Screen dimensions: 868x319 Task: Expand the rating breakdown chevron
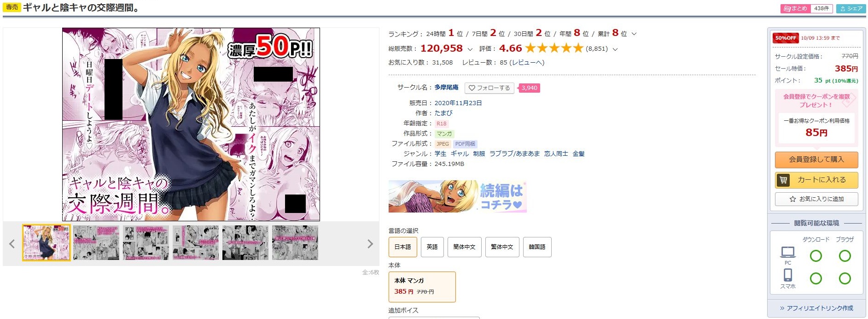[x=615, y=49]
